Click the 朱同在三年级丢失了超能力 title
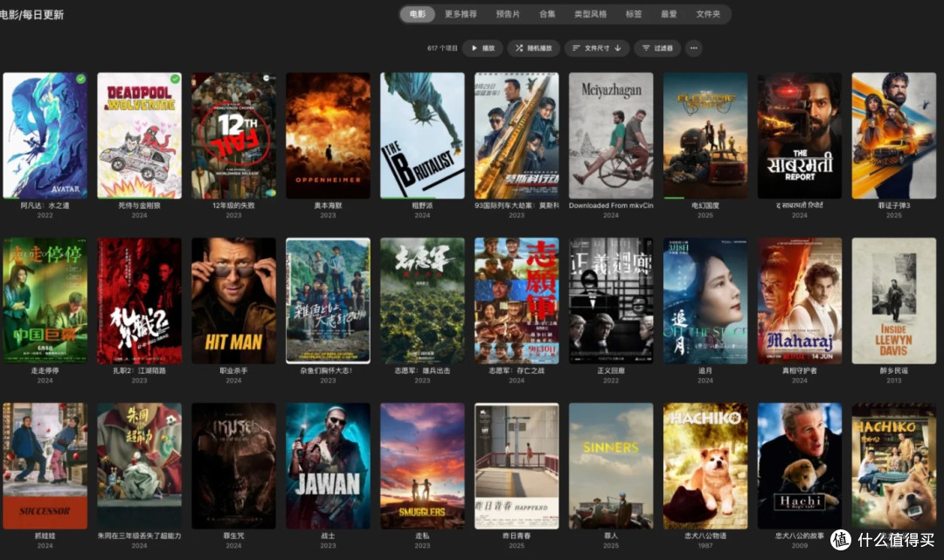 (x=140, y=536)
